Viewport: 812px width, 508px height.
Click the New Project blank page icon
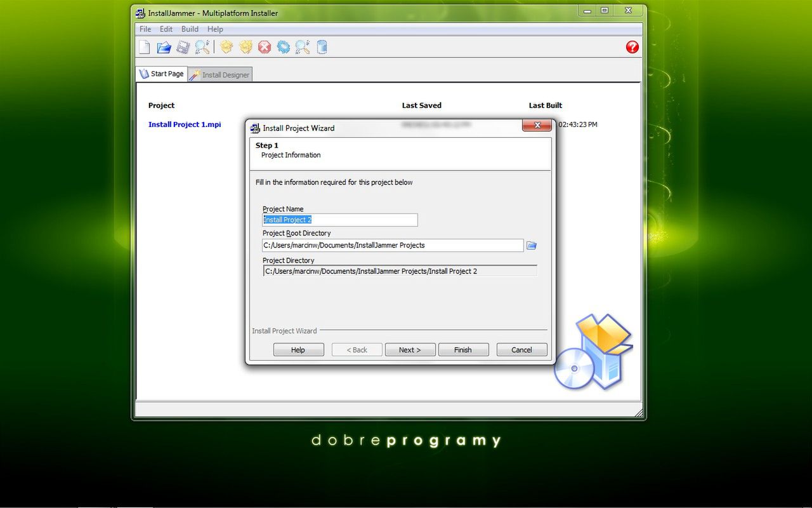tap(145, 47)
